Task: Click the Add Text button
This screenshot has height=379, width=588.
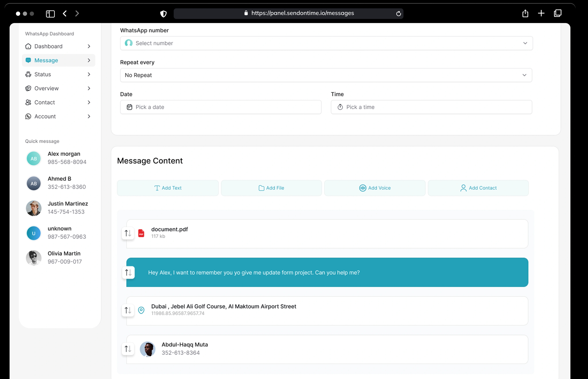Action: (x=168, y=188)
